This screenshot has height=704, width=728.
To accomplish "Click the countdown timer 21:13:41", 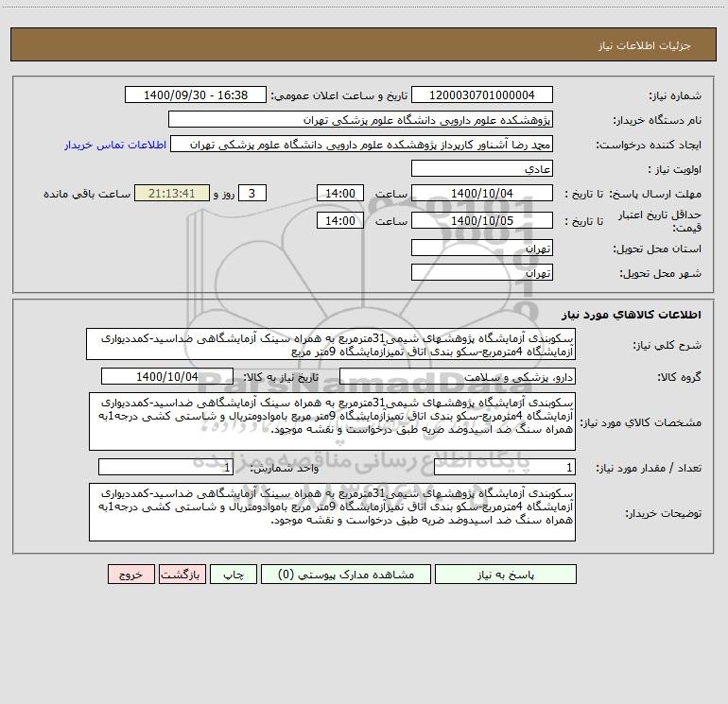I will point(172,193).
